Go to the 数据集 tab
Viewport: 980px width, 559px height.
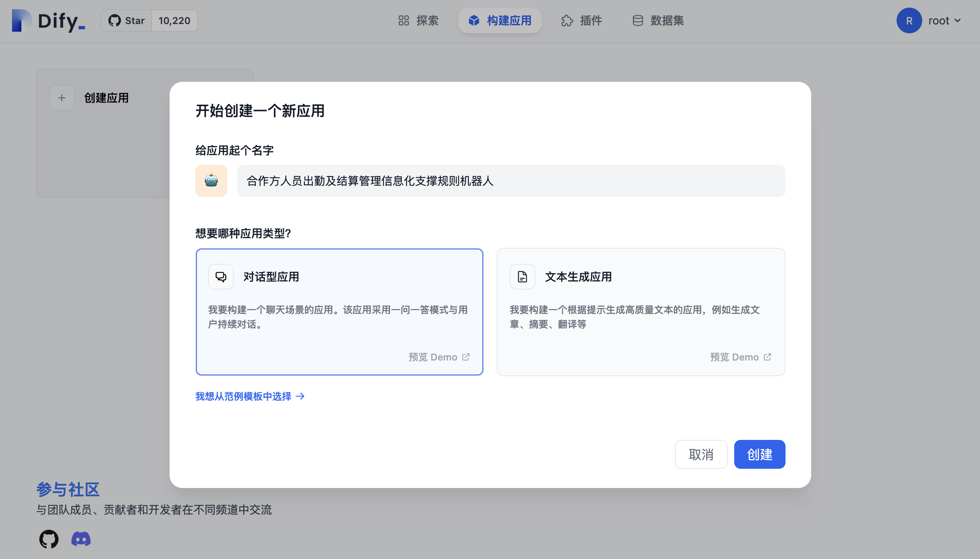[x=658, y=21]
